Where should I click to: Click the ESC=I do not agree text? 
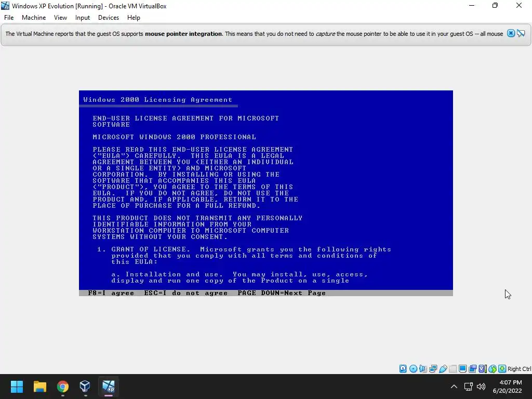(185, 293)
